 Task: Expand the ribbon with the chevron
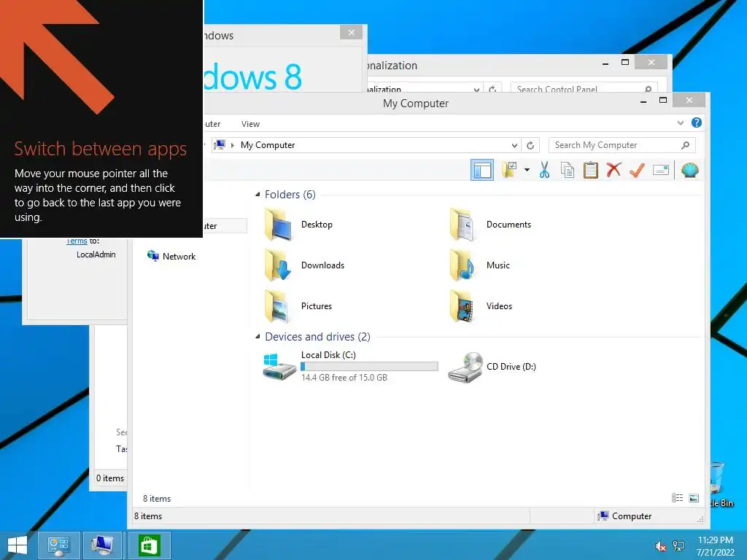[681, 122]
